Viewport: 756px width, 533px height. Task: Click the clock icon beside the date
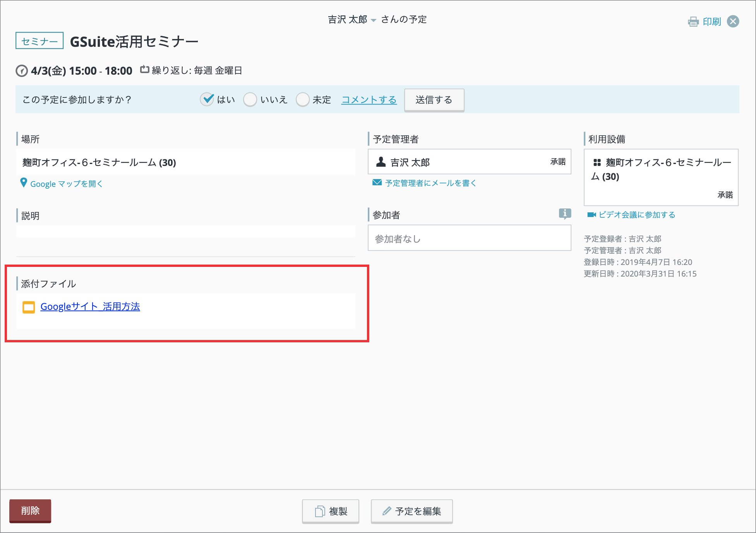click(22, 71)
